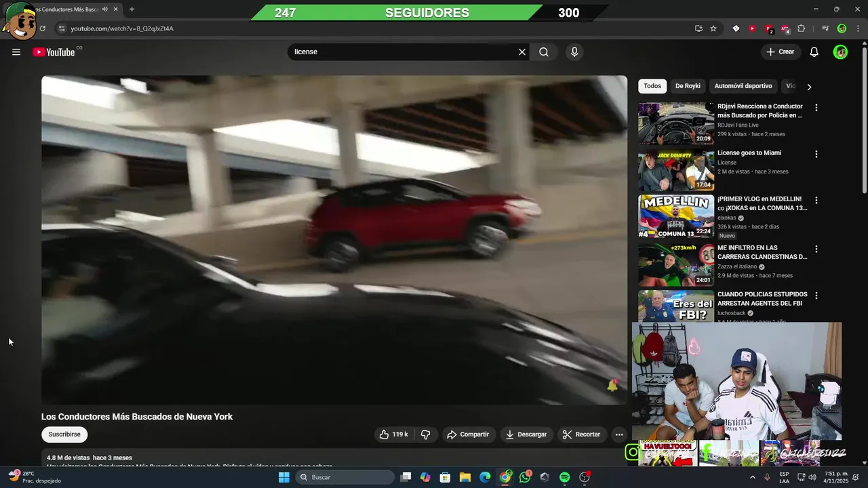868x488 pixels.
Task: Visit the Zazza el italiano channel
Action: pos(737,266)
